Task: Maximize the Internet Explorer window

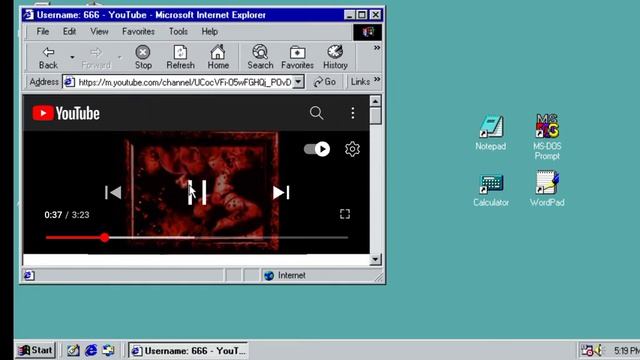Action: click(x=362, y=15)
